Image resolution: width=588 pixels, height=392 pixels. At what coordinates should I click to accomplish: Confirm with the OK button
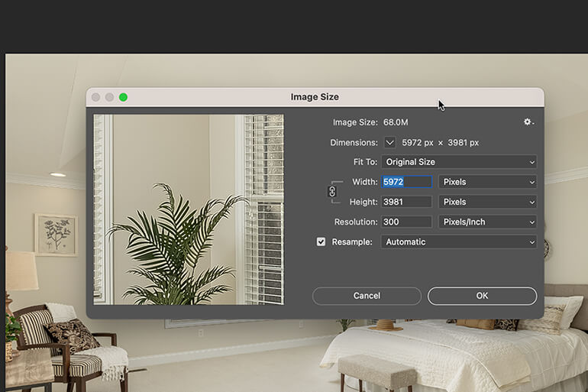(483, 296)
